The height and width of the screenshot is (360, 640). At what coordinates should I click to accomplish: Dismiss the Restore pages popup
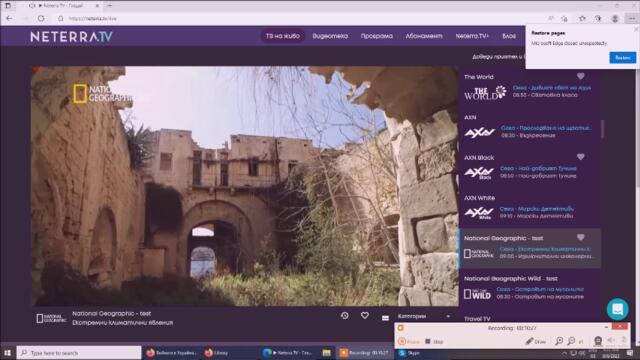636,29
